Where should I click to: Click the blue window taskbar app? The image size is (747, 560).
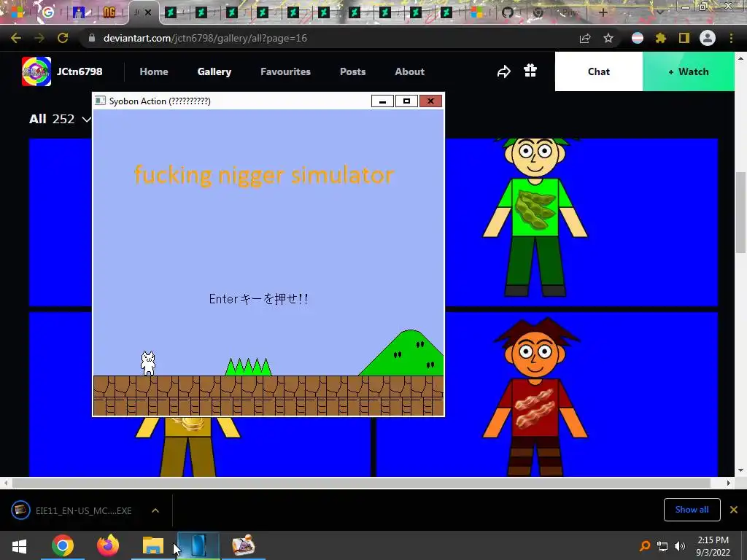(x=198, y=545)
